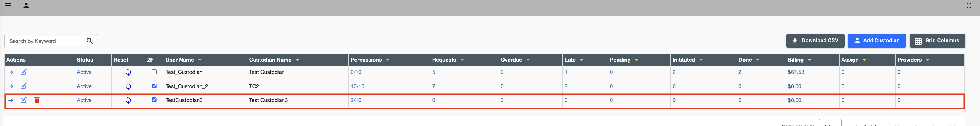980x126 pixels.
Task: Click the Download CSV button
Action: tap(815, 40)
